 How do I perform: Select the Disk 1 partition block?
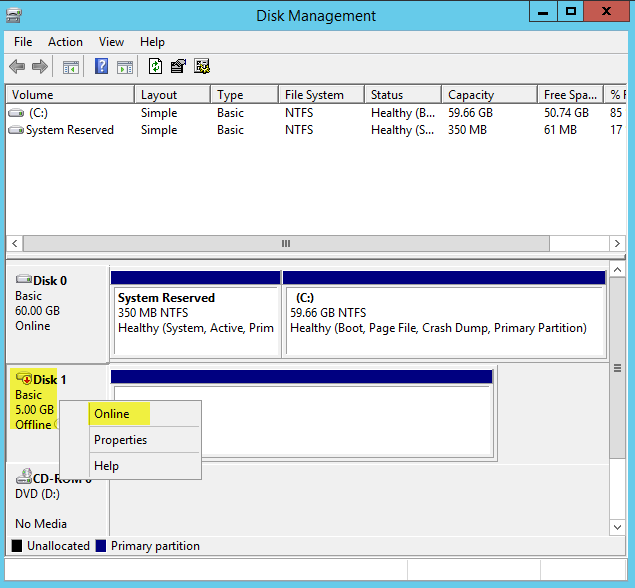click(302, 414)
